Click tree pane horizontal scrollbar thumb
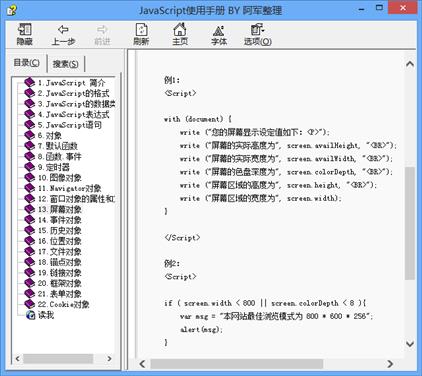 [58, 359]
